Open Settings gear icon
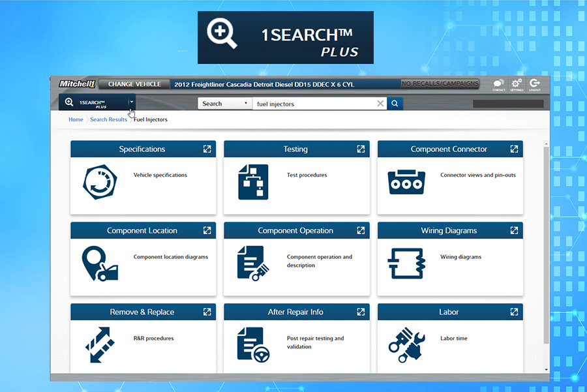 click(x=517, y=84)
